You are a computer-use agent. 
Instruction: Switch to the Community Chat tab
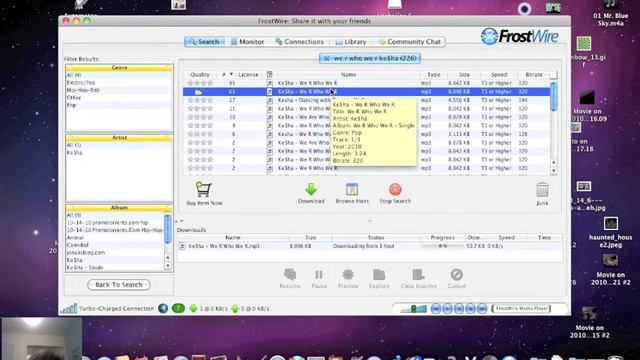[x=409, y=42]
